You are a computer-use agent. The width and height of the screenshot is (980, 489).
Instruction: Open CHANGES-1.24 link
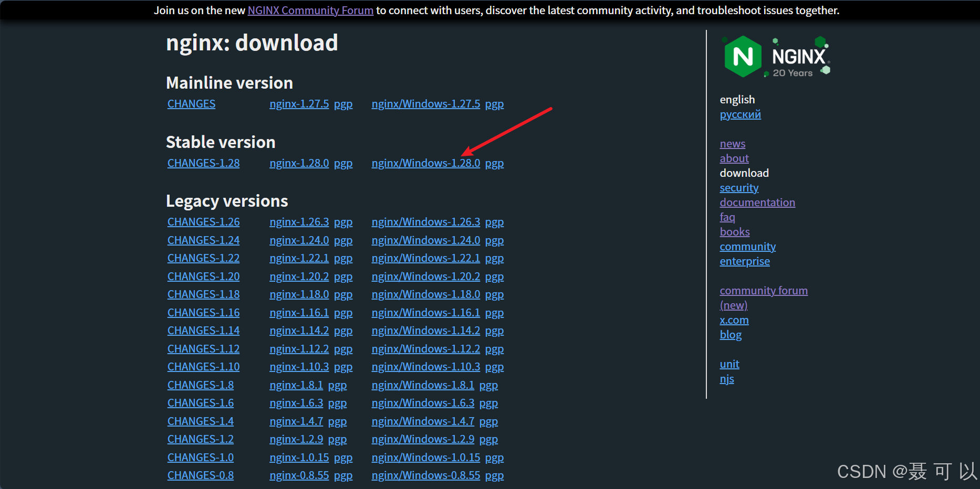pyautogui.click(x=203, y=240)
